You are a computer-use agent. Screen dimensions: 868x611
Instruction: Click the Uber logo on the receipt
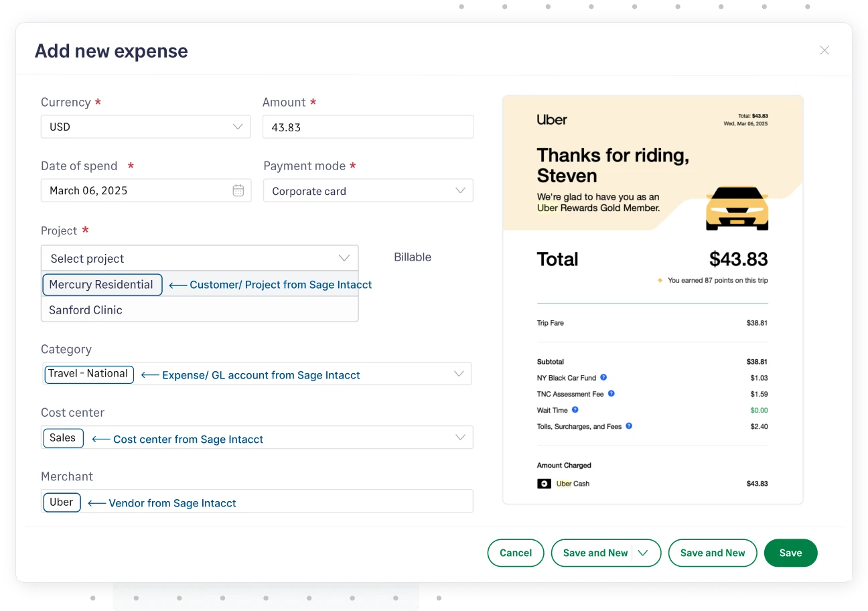[551, 119]
